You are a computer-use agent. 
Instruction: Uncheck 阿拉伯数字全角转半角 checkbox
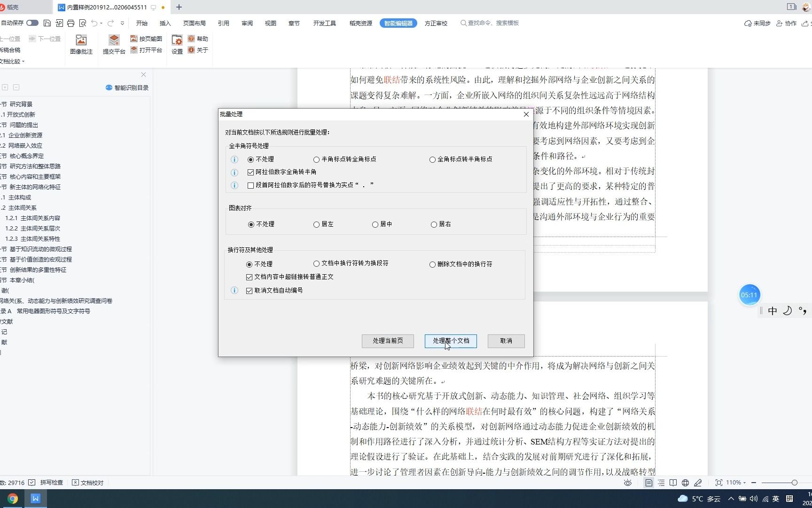(250, 173)
